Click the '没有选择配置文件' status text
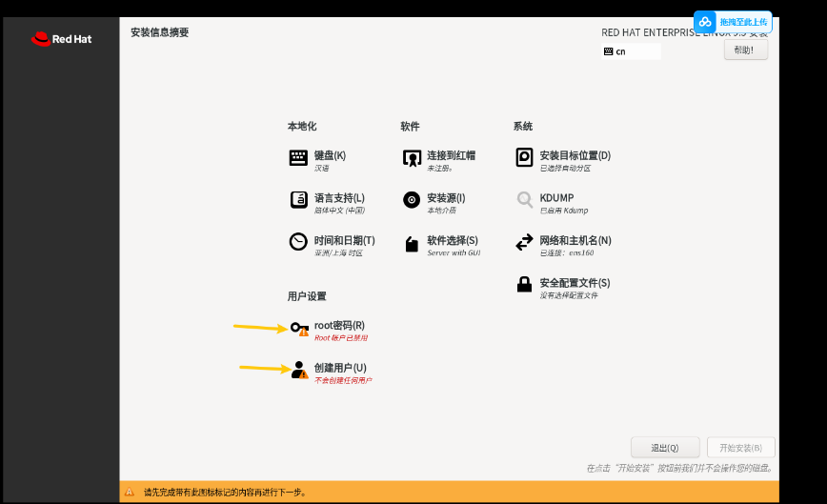Viewport: 827px width, 504px height. pyautogui.click(x=569, y=295)
